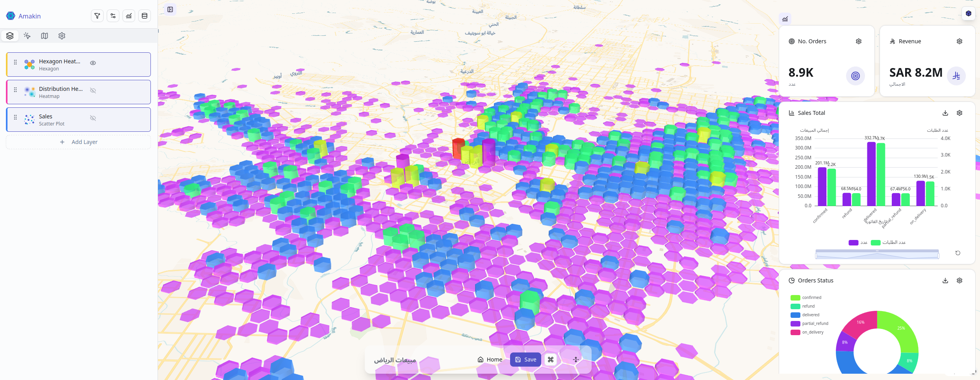
Task: Reset the Sales Total range filter
Action: click(958, 253)
